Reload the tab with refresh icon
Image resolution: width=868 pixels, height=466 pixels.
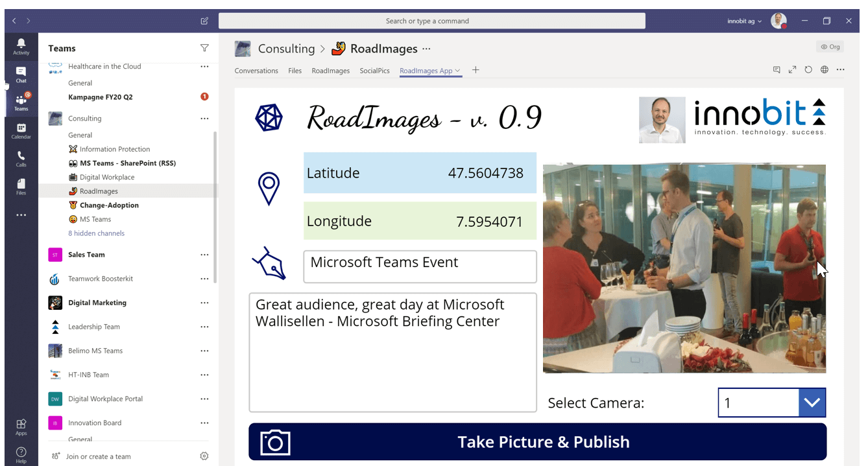point(808,70)
